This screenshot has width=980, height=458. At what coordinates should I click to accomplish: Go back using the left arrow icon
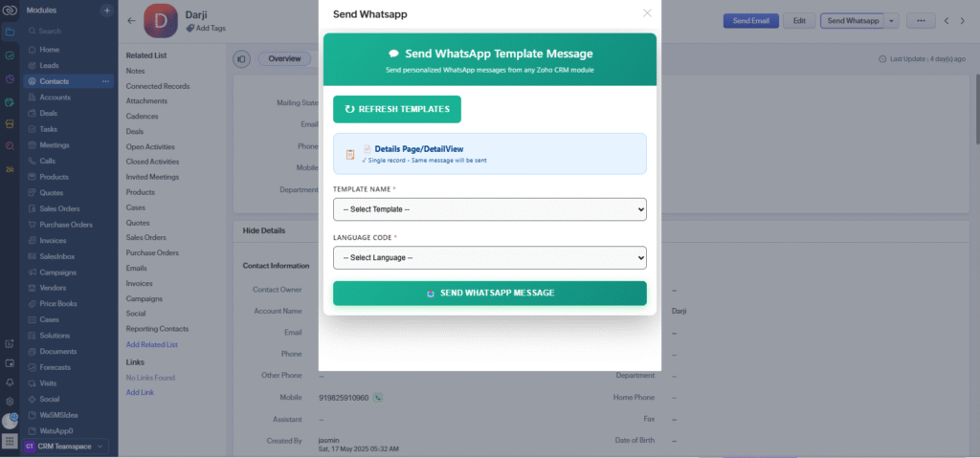pos(131,20)
